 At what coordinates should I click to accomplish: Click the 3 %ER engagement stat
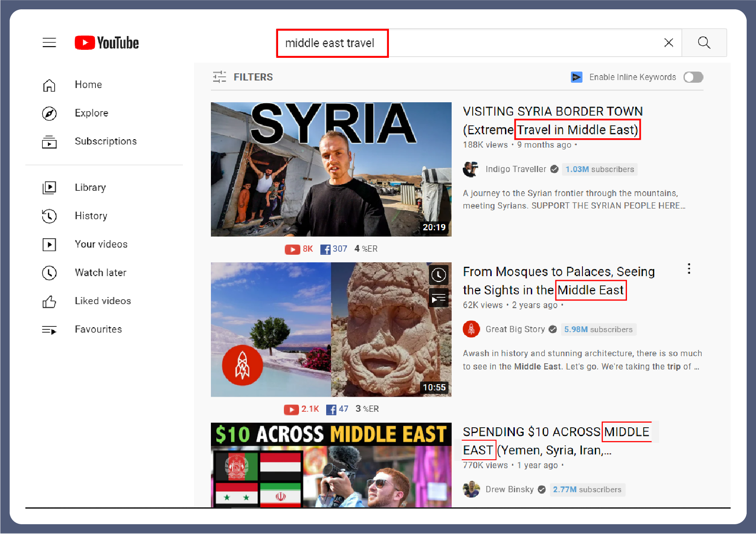367,409
